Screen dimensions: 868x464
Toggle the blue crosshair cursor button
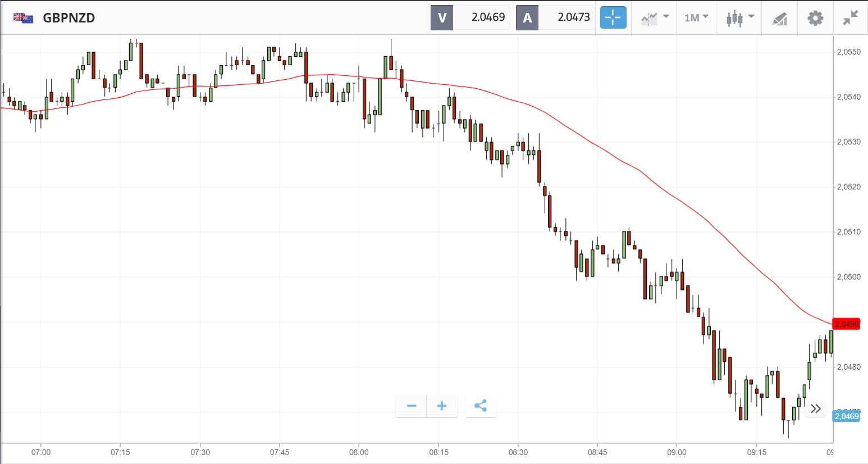613,18
